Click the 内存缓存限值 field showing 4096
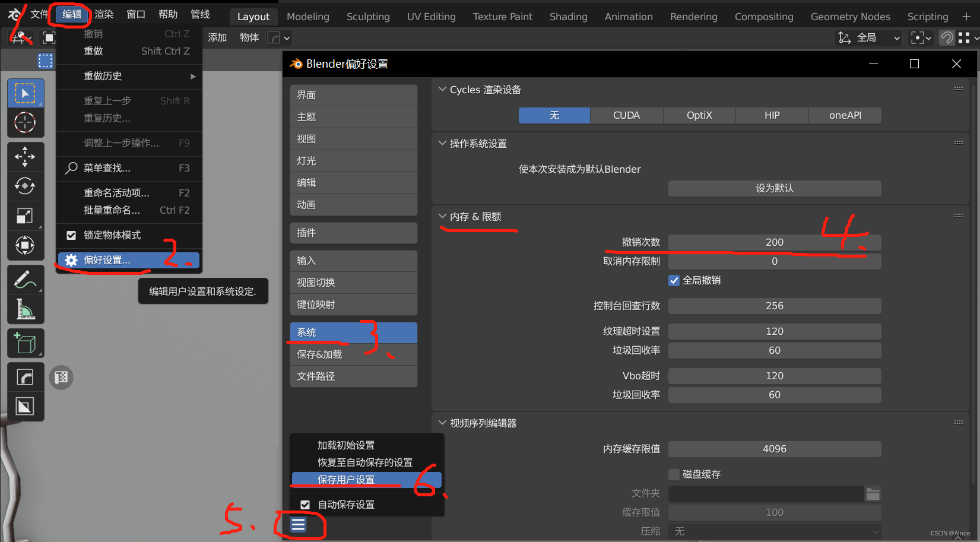The height and width of the screenshot is (542, 980). point(775,449)
